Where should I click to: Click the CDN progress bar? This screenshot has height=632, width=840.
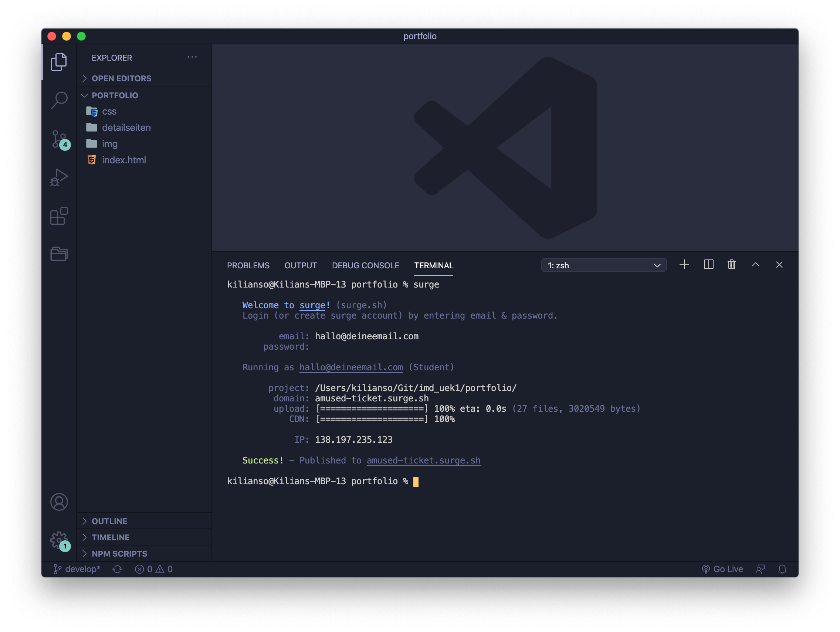point(372,419)
